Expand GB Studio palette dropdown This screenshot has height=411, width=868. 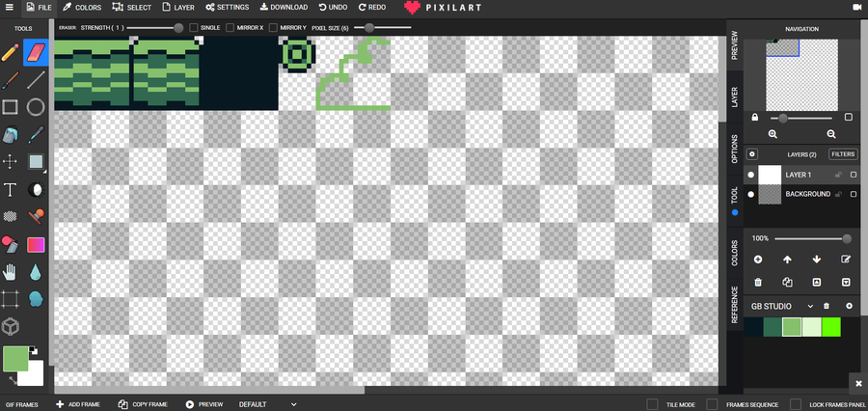coord(810,306)
